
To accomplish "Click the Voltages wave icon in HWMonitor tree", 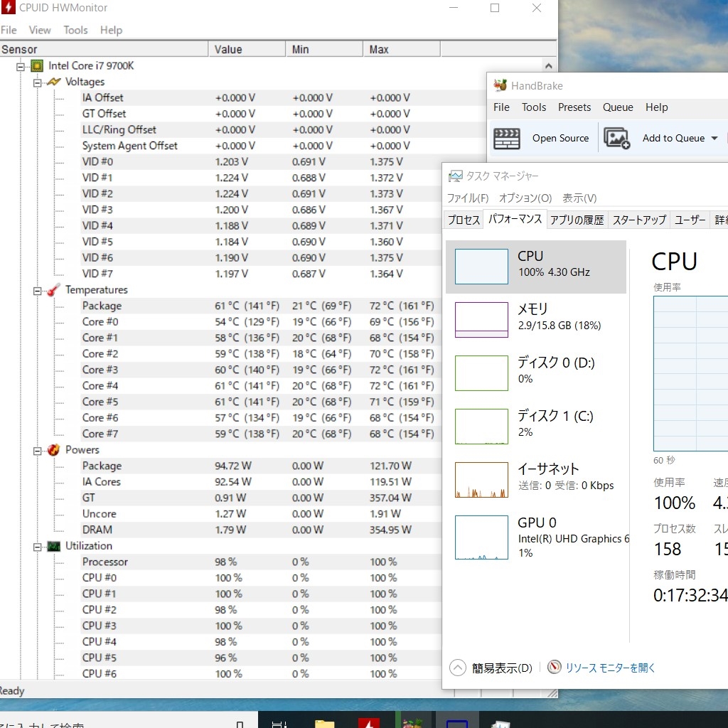I will [54, 82].
